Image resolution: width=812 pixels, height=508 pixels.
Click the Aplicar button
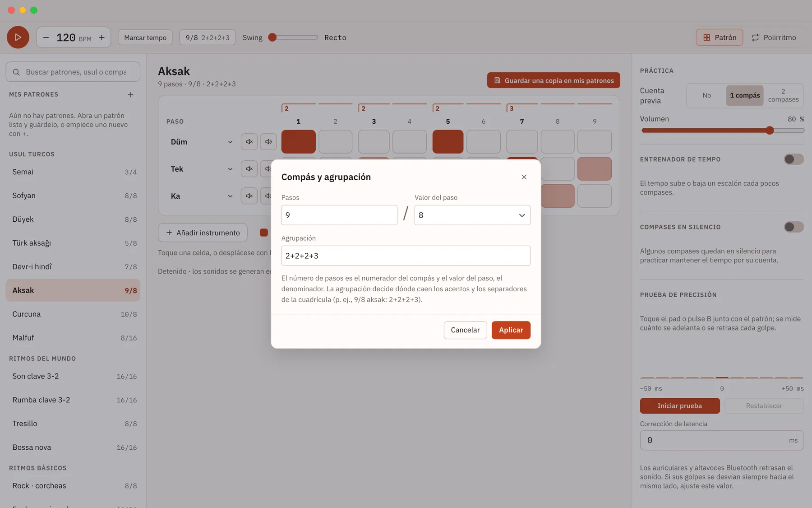[511, 330]
